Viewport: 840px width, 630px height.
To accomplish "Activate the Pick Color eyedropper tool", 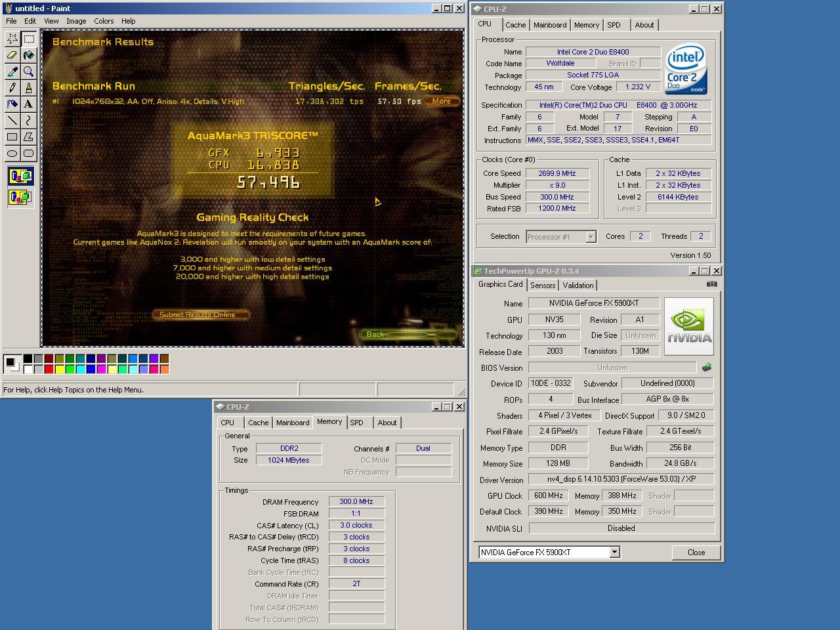I will 12,72.
